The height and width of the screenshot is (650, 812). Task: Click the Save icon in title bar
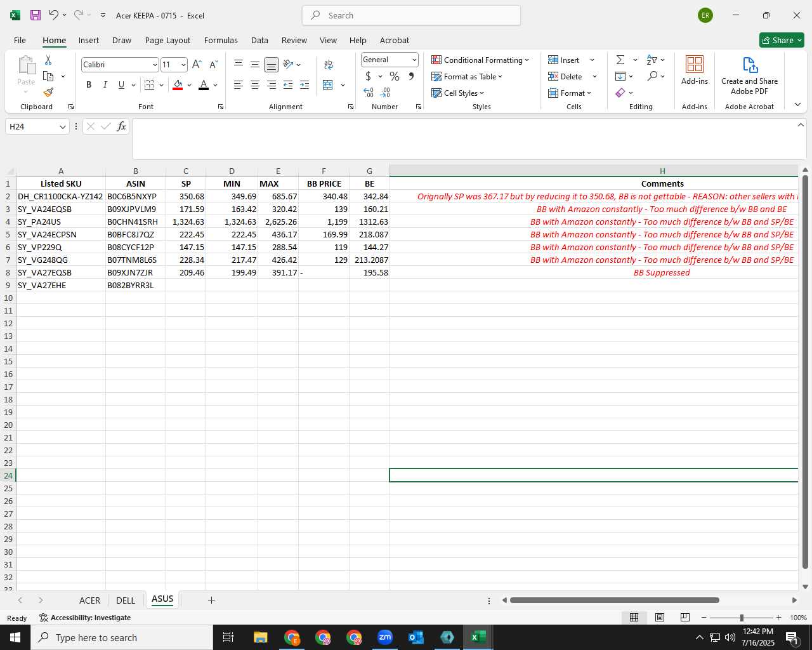pos(36,15)
